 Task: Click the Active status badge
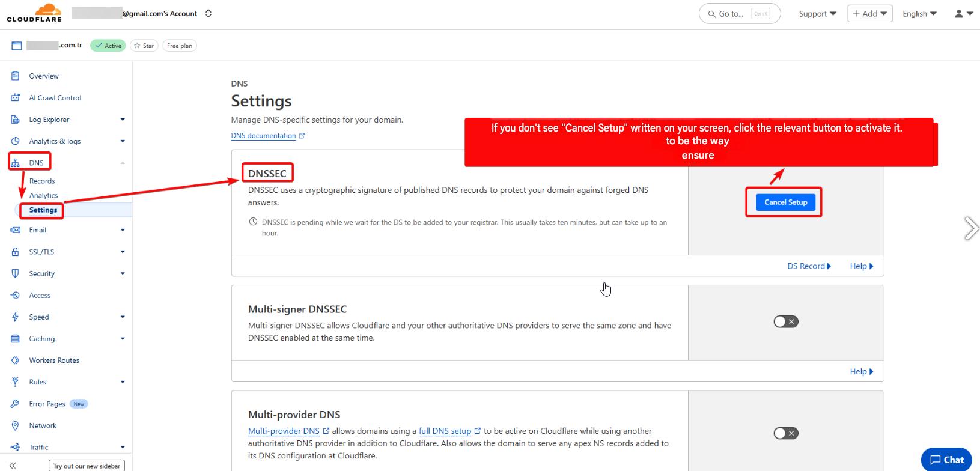tap(108, 46)
